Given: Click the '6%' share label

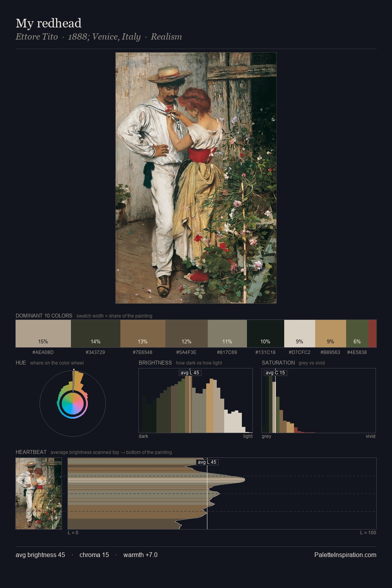Looking at the screenshot, I should tap(357, 342).
